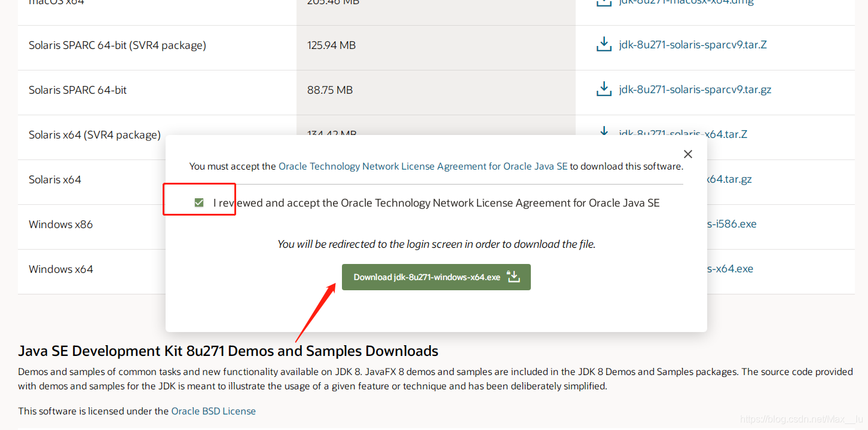Select the 125.94 MB file size

click(x=331, y=45)
